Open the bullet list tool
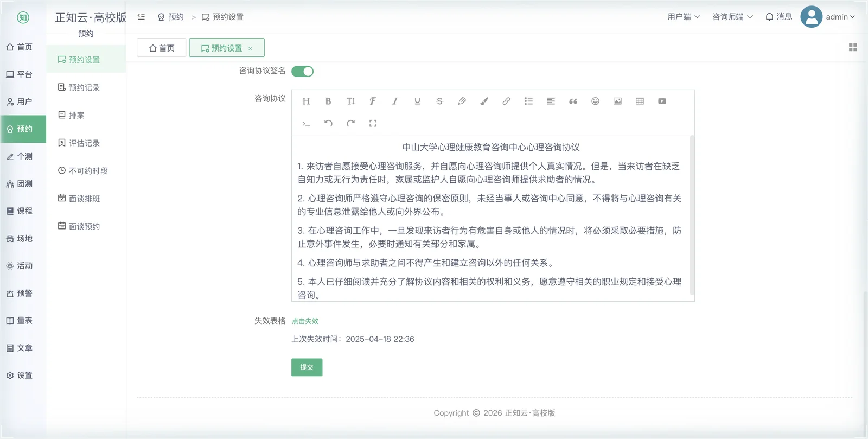The height and width of the screenshot is (439, 868). pyautogui.click(x=528, y=101)
